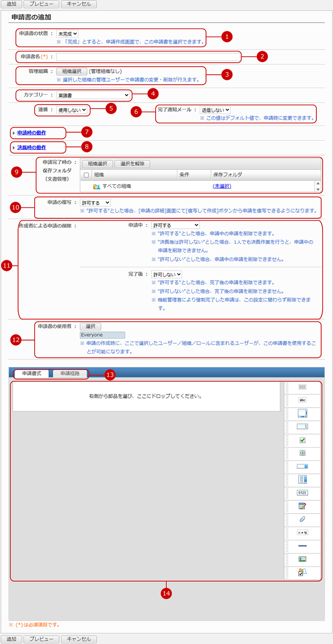
Task: Click the save folder list scroll down arrow
Action: 318,189
